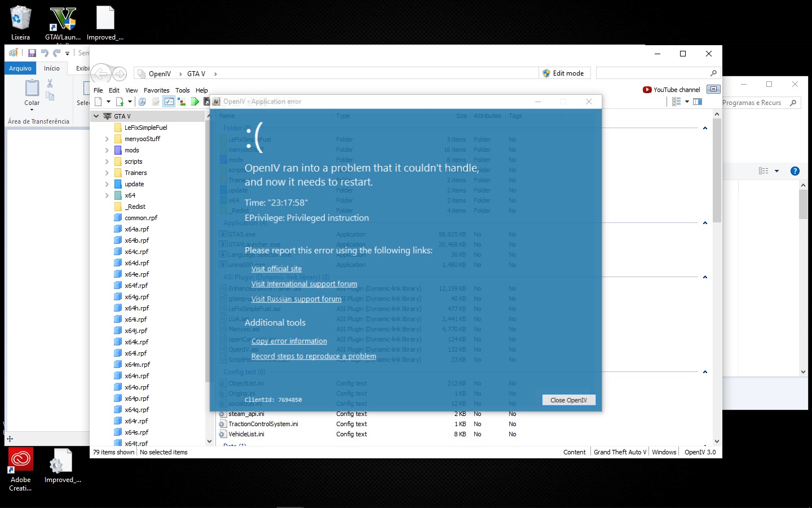
Task: Click the green play icon in toolbar
Action: point(195,102)
